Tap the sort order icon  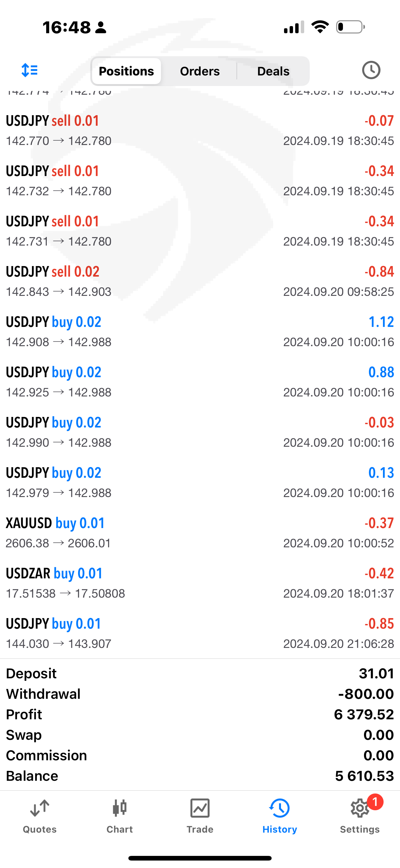pyautogui.click(x=30, y=70)
